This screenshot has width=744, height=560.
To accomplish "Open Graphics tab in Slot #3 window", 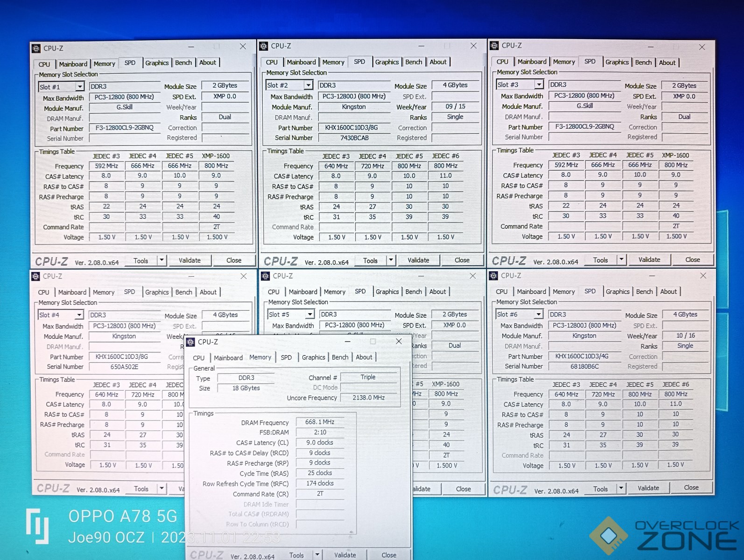I will 617,62.
